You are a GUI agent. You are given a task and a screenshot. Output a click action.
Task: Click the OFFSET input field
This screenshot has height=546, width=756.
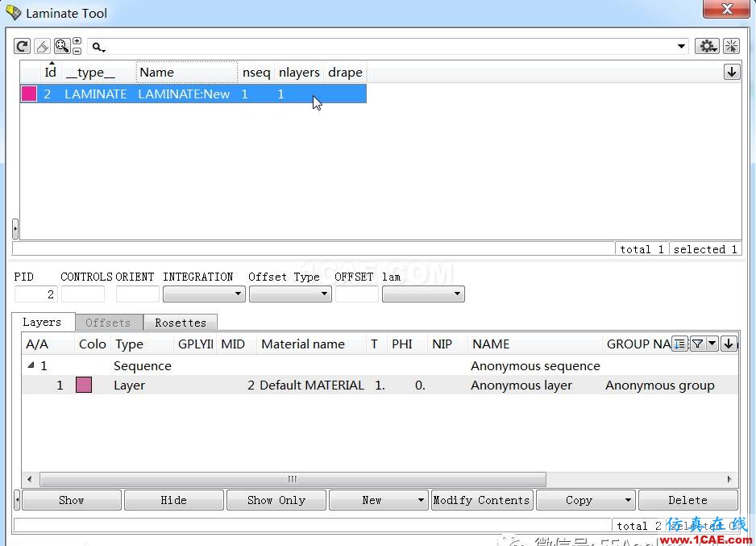357,294
